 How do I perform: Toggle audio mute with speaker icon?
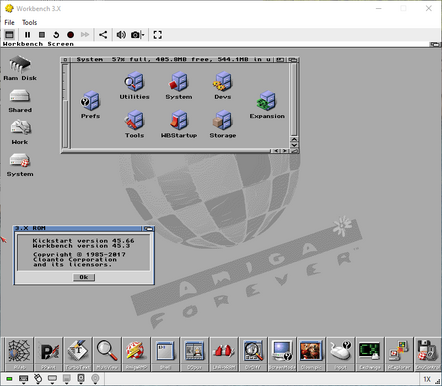point(121,35)
